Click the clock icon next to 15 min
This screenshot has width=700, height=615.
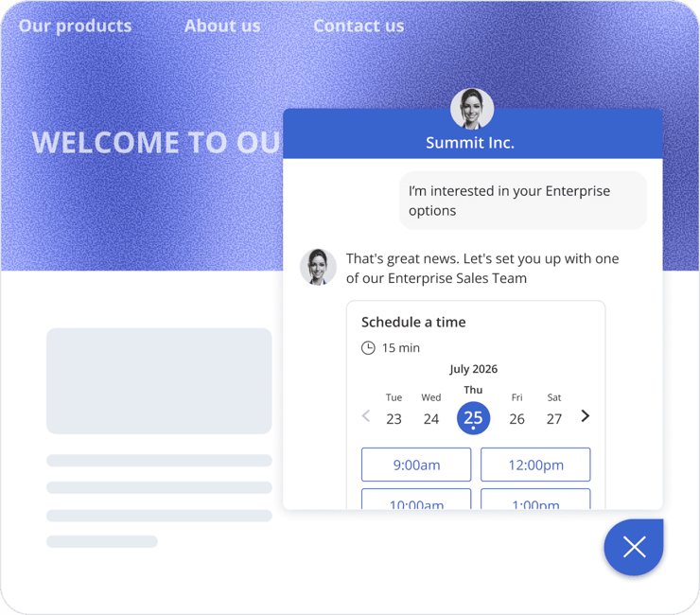[x=368, y=347]
